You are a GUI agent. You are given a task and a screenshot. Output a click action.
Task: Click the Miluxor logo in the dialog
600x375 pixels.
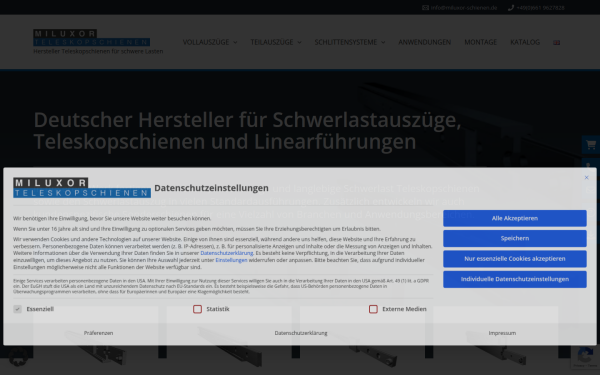click(82, 188)
